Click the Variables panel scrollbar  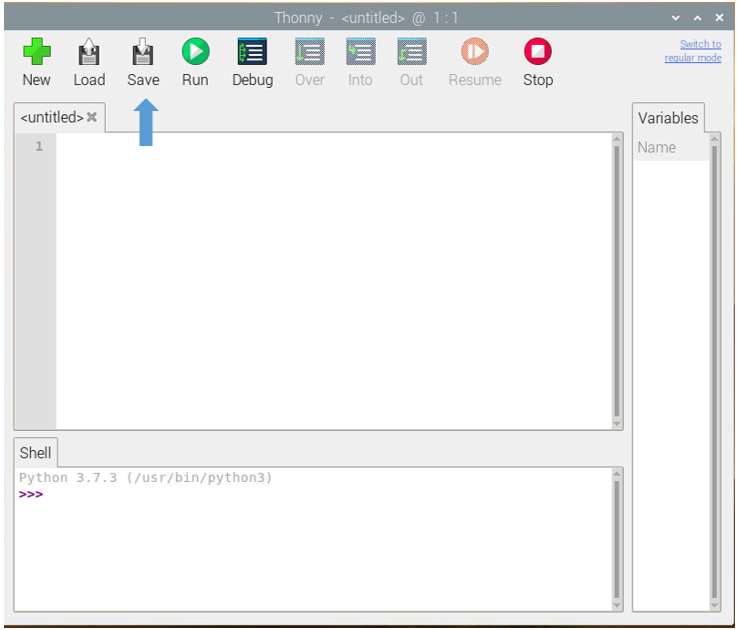[x=714, y=372]
